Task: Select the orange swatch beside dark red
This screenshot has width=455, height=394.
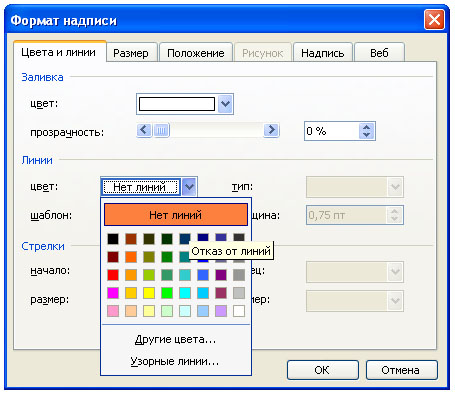Action: coord(131,257)
